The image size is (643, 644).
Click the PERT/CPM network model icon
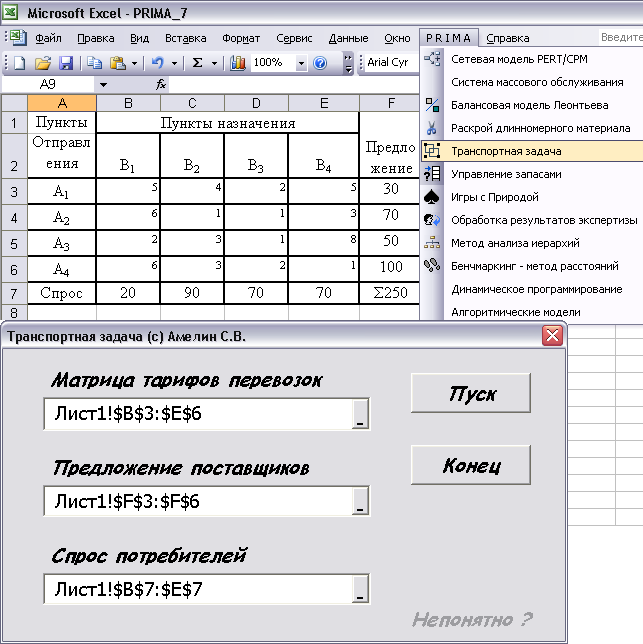tap(432, 59)
